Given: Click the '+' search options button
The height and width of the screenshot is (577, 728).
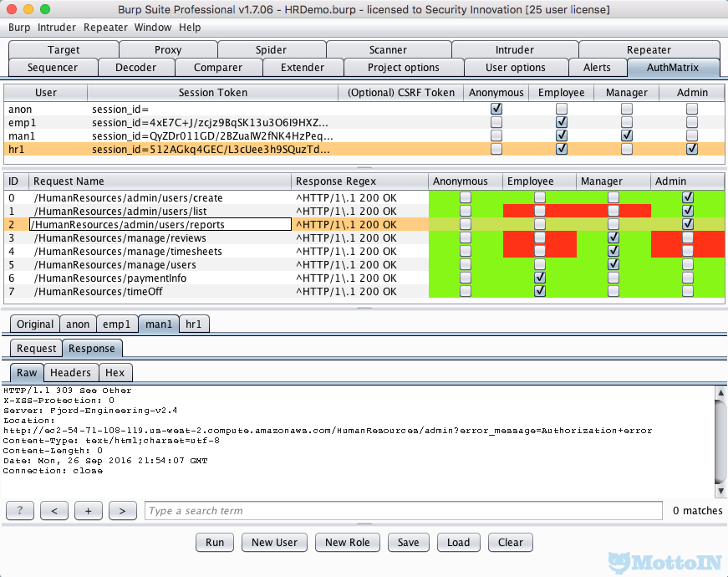Looking at the screenshot, I should tap(89, 511).
